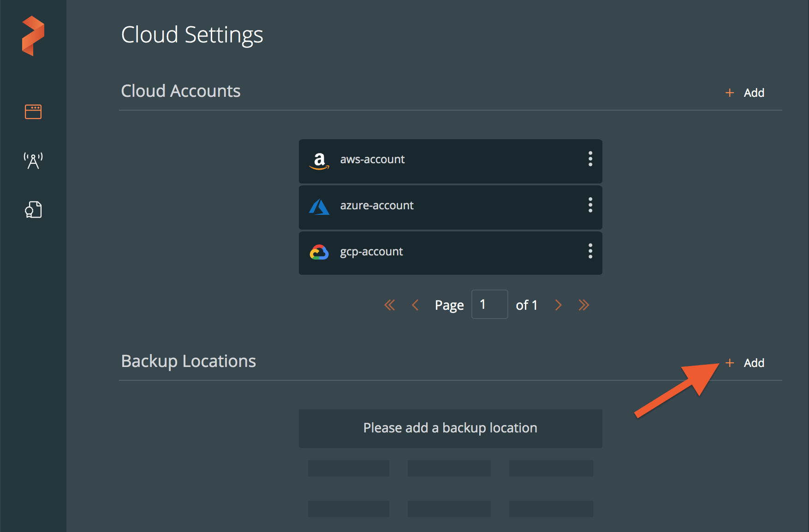
Task: Open the document certificate icon in the sidebar
Action: click(x=33, y=210)
